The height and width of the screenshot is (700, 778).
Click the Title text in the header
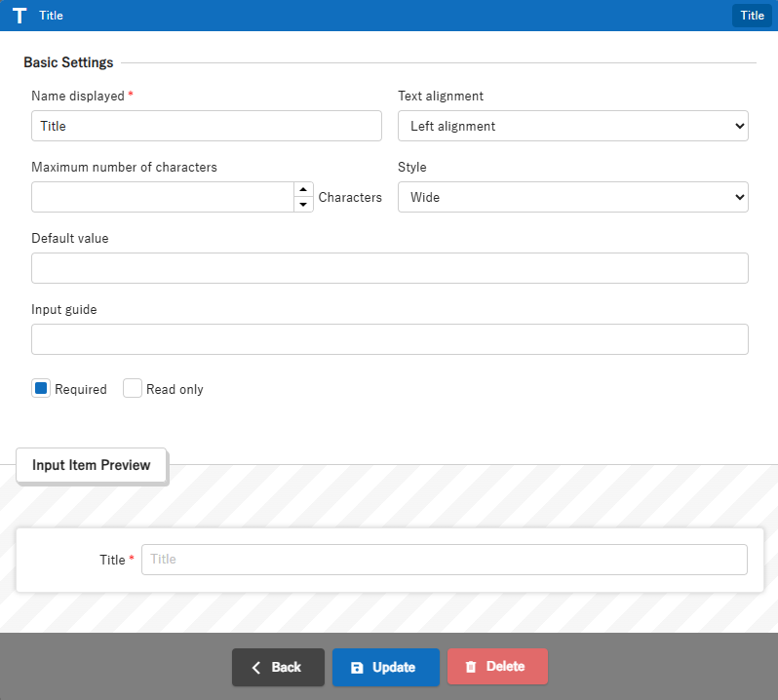pyautogui.click(x=51, y=16)
